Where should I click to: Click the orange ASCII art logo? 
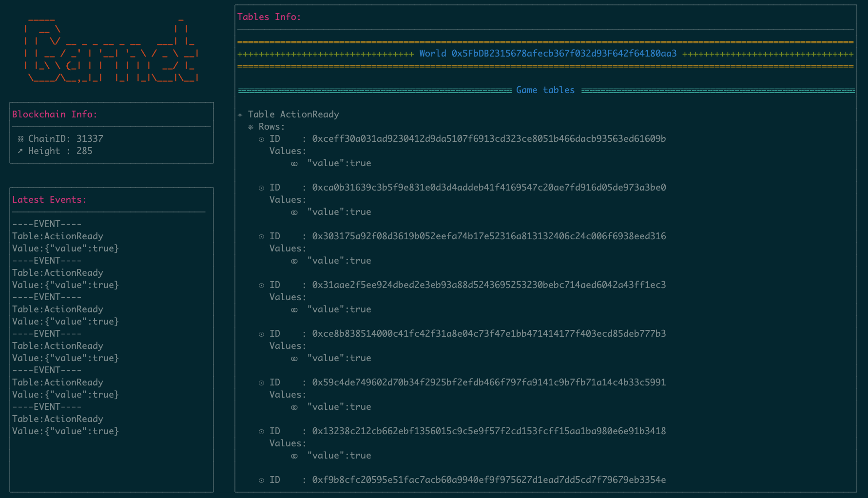[111, 51]
